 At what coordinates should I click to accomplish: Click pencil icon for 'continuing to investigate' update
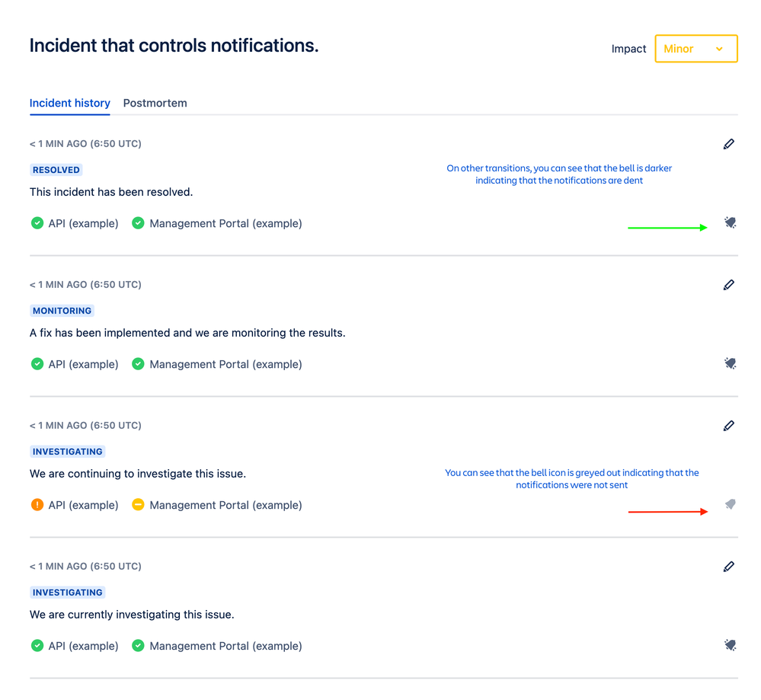tap(729, 426)
